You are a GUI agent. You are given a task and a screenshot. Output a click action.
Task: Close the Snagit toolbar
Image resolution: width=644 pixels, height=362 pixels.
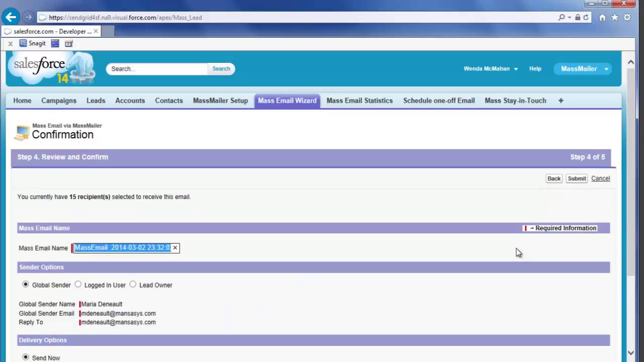coord(10,44)
